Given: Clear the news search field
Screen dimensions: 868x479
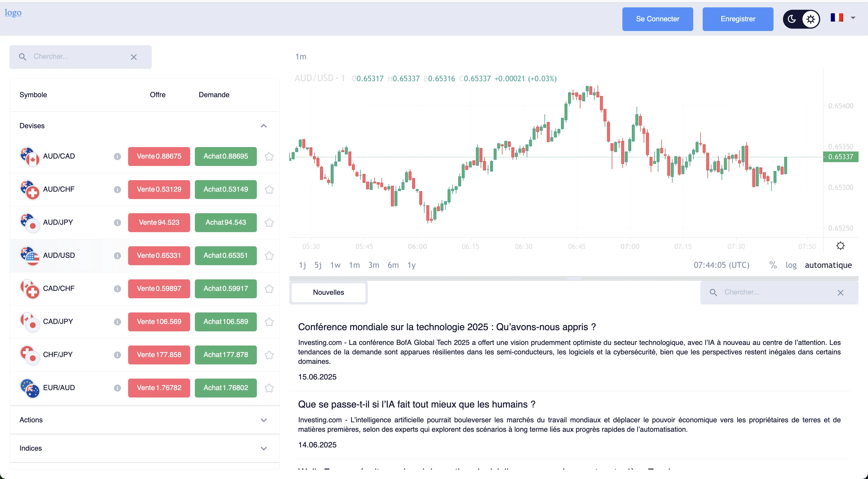Looking at the screenshot, I should point(840,293).
